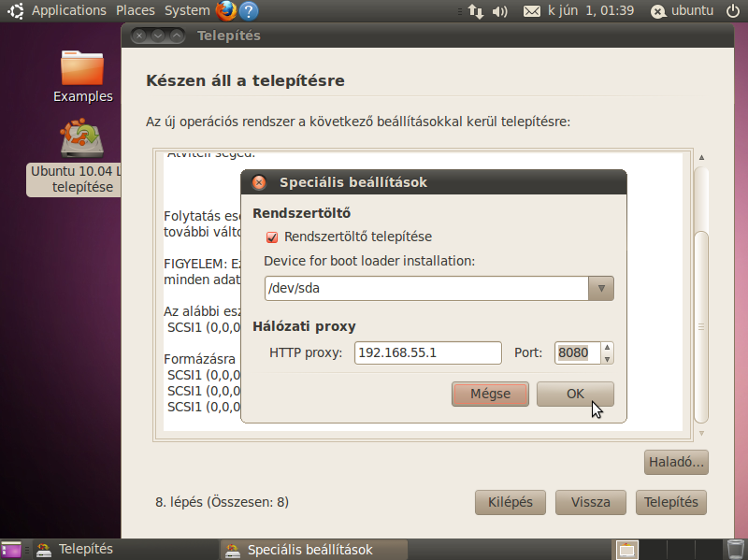This screenshot has width=748, height=560.
Task: Open the mail envelope indicator
Action: pos(531,11)
